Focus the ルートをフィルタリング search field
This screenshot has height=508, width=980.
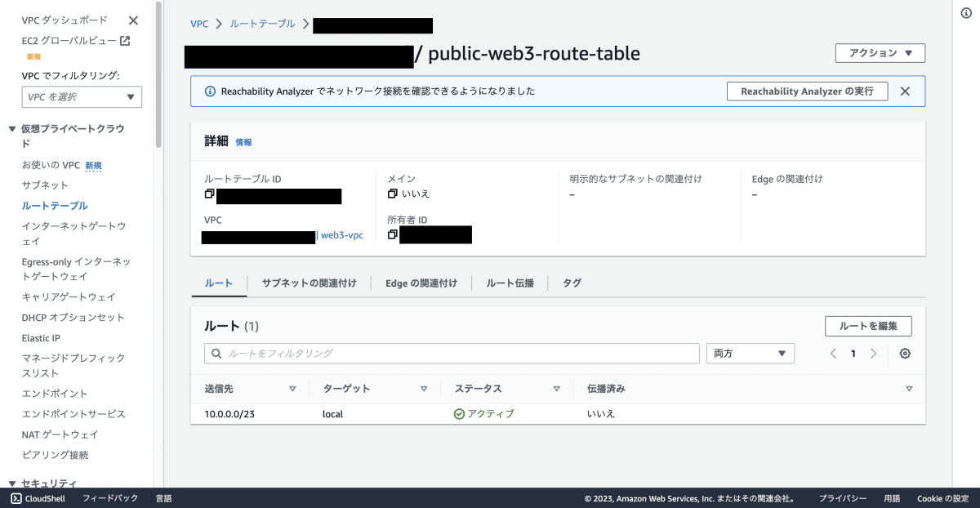tap(452, 353)
